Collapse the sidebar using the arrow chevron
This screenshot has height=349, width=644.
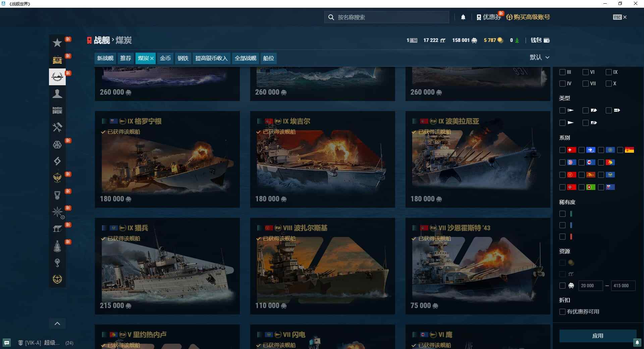pyautogui.click(x=57, y=323)
